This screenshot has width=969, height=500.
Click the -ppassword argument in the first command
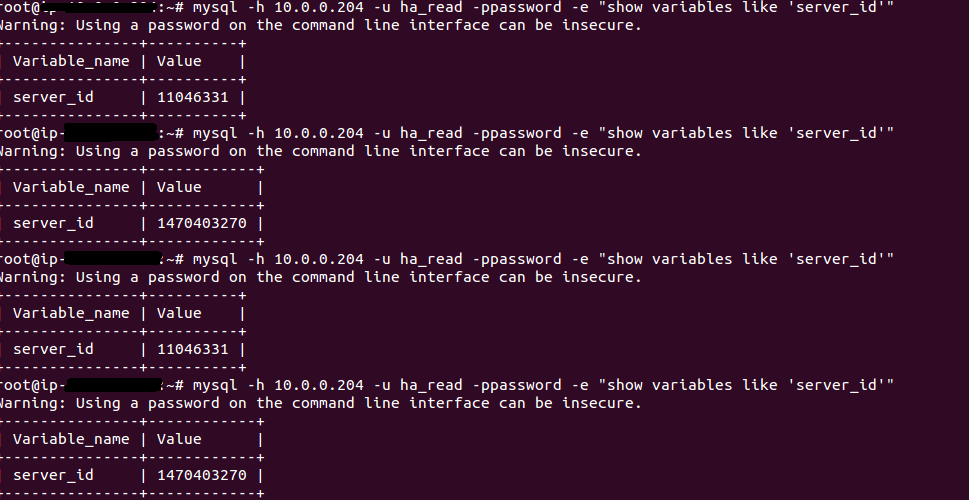pyautogui.click(x=517, y=9)
